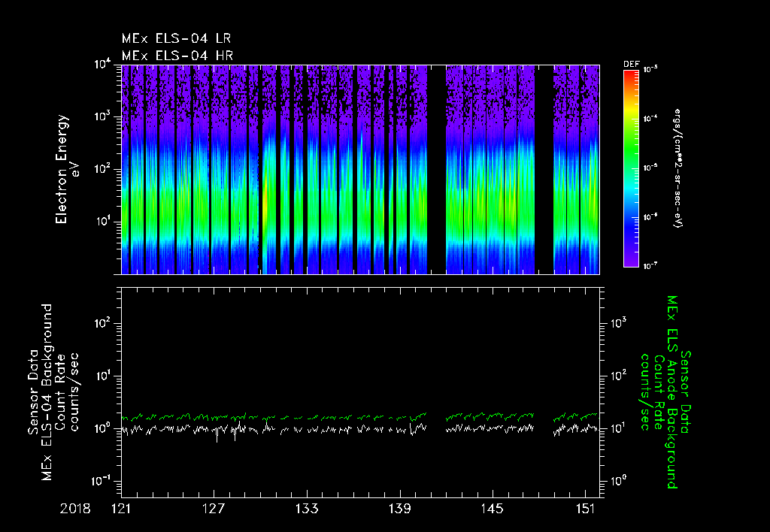
Task: Click the x-axis tick label 133
Action: 307,509
